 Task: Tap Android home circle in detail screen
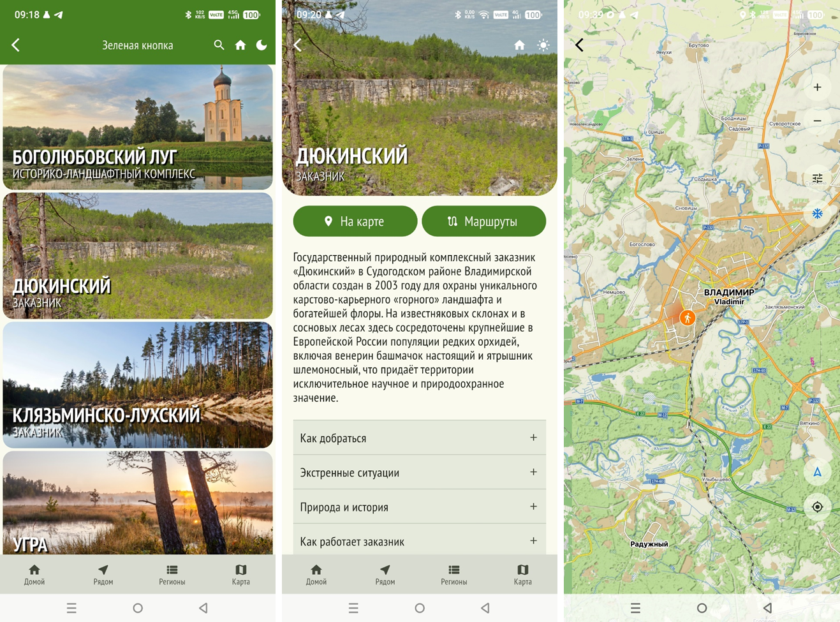(420, 608)
